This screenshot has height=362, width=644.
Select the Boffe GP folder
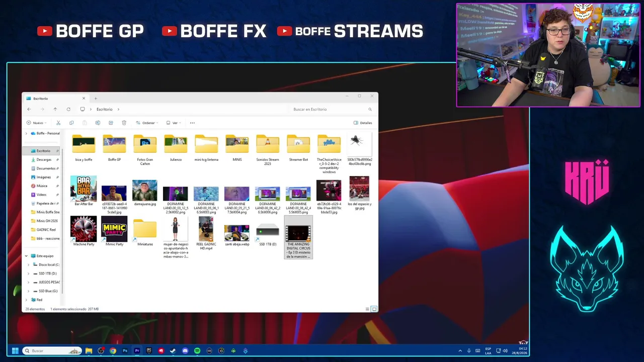click(114, 148)
